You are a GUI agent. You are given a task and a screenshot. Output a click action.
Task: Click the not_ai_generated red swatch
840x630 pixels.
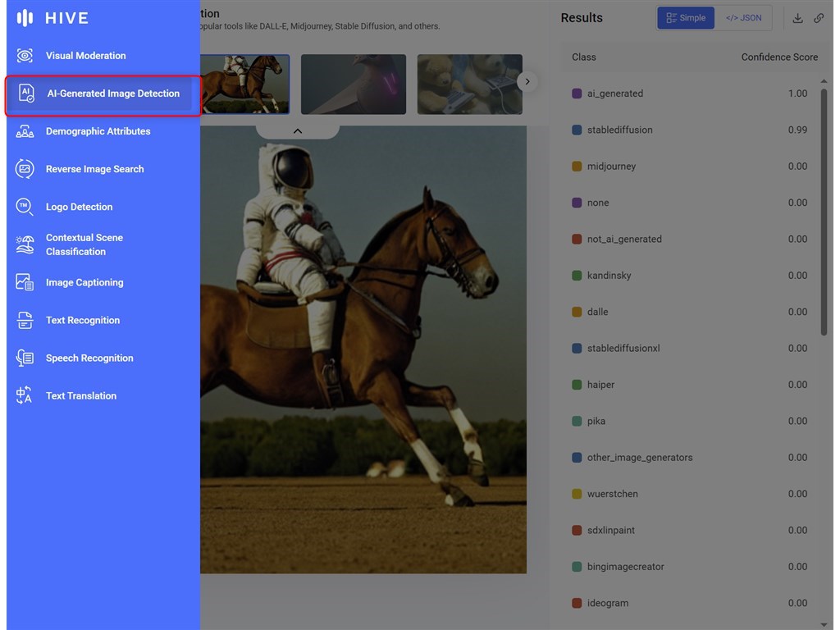pos(577,240)
